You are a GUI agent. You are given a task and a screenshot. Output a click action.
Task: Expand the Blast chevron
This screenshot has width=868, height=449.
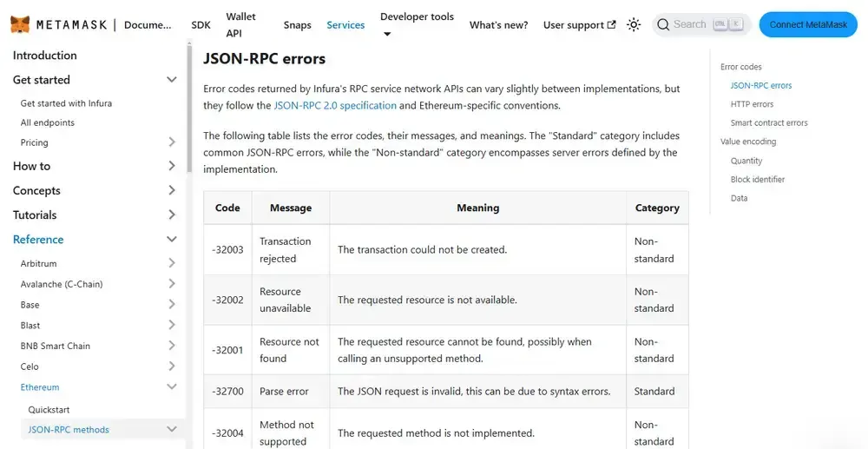point(172,325)
